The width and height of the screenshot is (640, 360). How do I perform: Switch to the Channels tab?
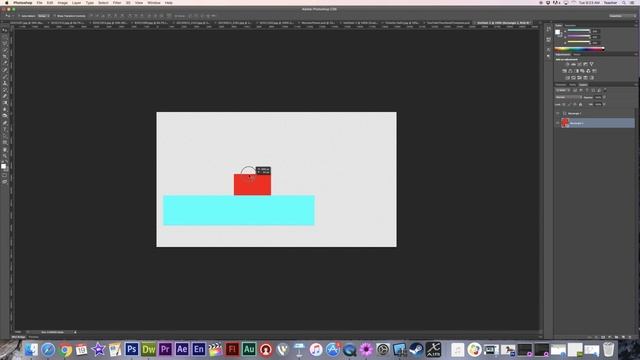561,84
